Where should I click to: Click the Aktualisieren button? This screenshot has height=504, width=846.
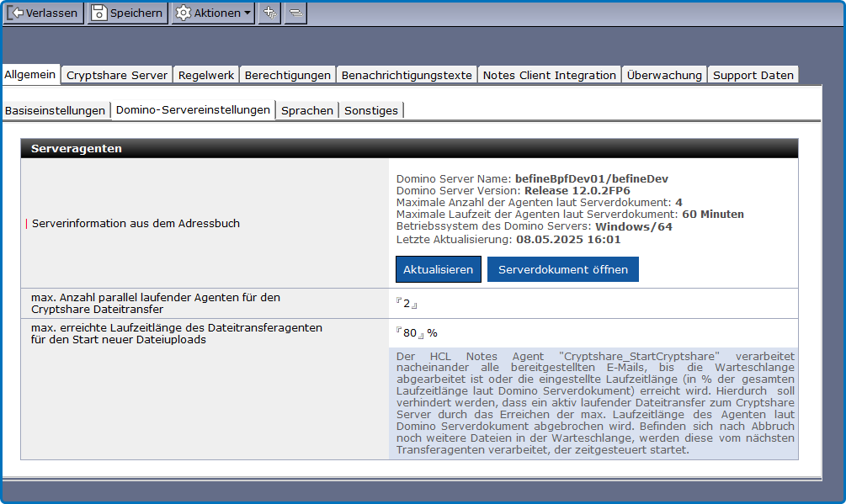[x=438, y=269]
